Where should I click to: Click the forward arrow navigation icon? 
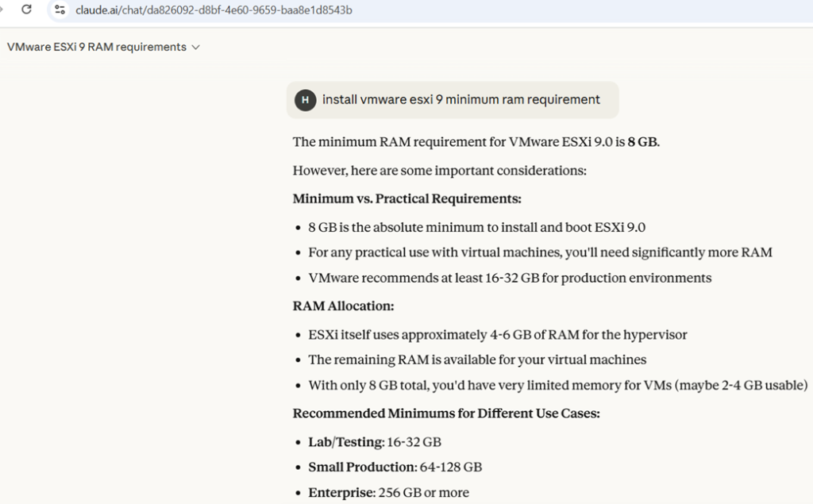point(2,10)
